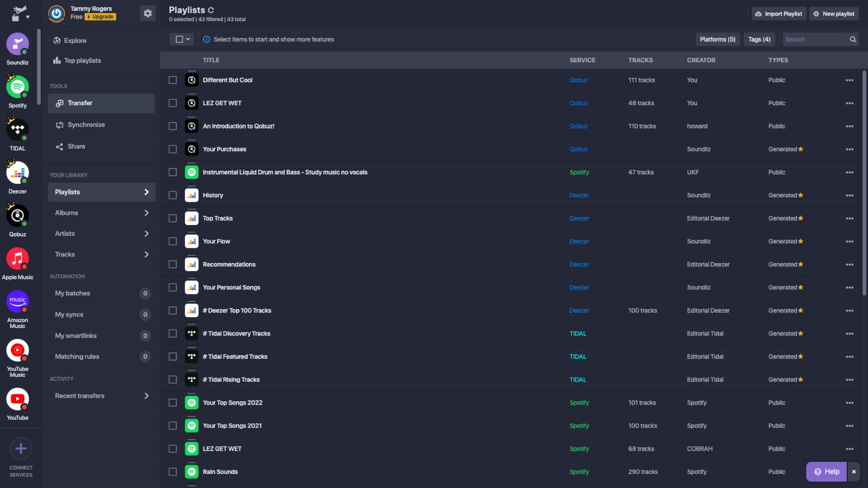Expand the Tracks library section
868x488 pixels.
(146, 254)
